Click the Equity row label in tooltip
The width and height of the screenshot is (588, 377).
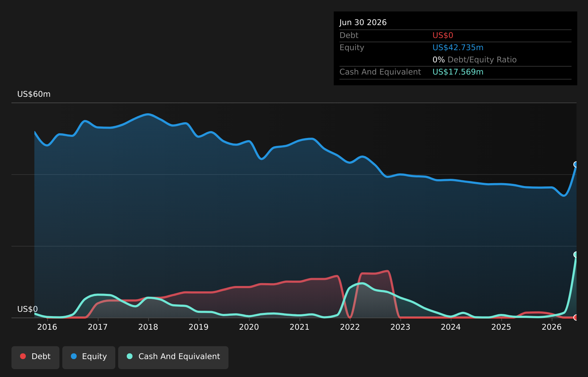pos(352,48)
